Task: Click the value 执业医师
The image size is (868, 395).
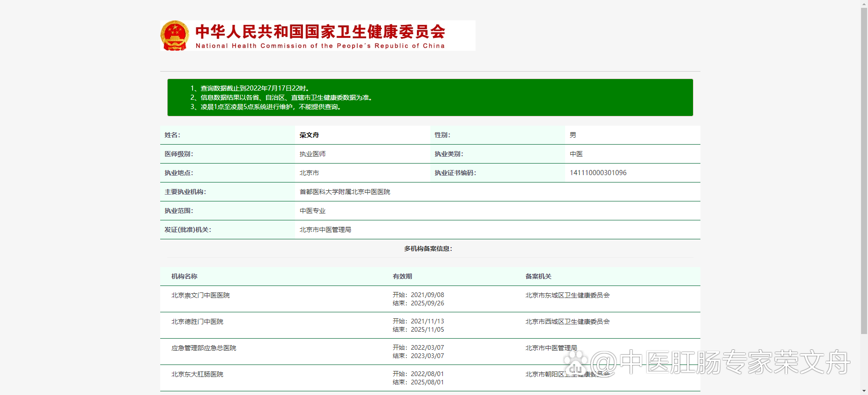Action: (x=313, y=154)
